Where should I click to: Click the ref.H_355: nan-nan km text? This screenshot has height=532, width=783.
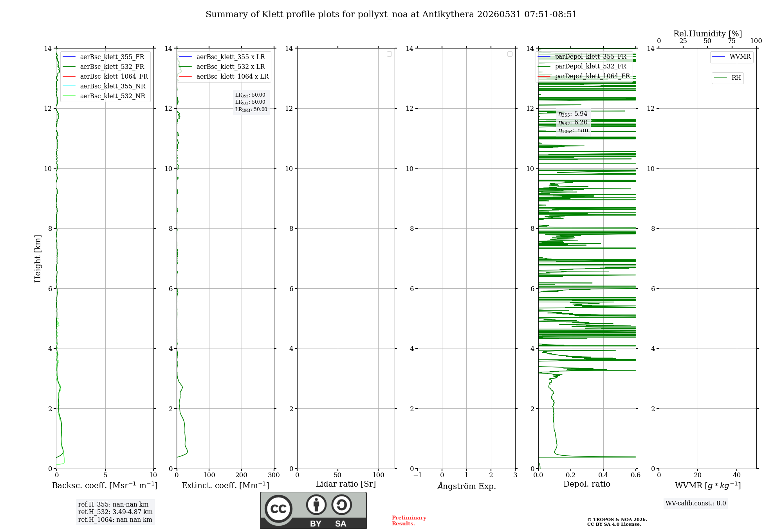pos(114,505)
